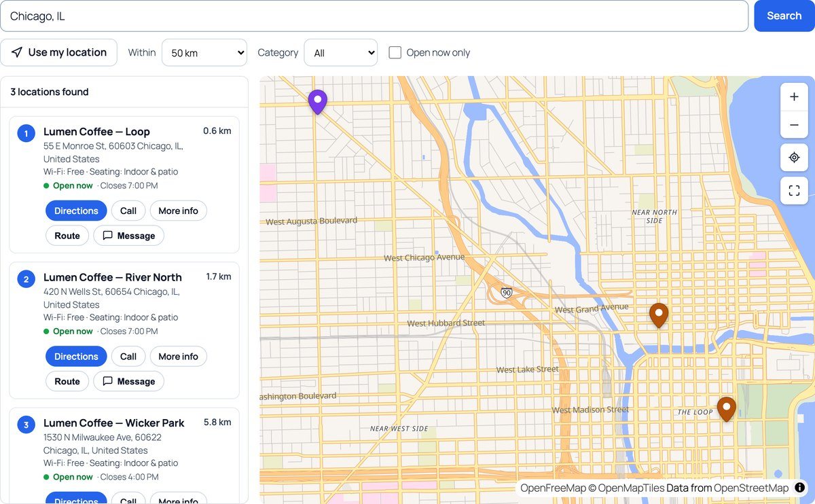Click Use my location button
The height and width of the screenshot is (504, 815).
tap(58, 52)
